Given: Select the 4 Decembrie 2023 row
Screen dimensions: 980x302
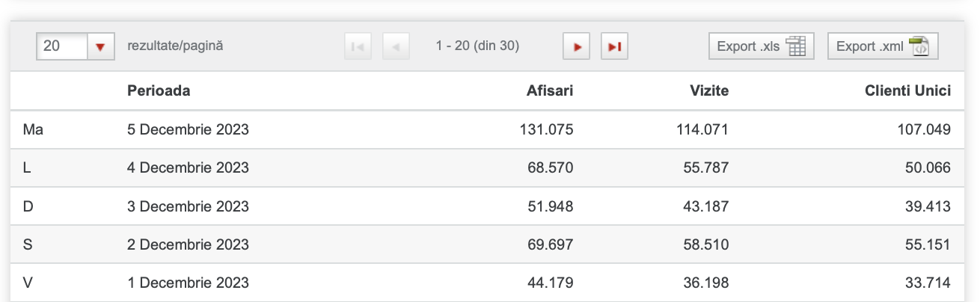Looking at the screenshot, I should click(x=490, y=167).
